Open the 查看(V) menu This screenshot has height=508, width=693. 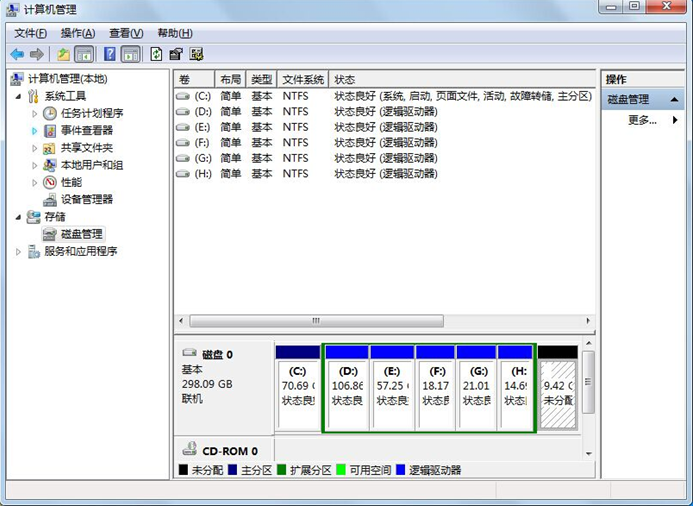point(126,33)
